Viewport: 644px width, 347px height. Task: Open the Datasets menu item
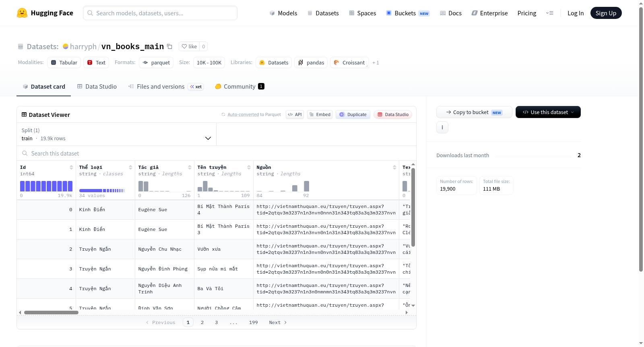click(323, 13)
